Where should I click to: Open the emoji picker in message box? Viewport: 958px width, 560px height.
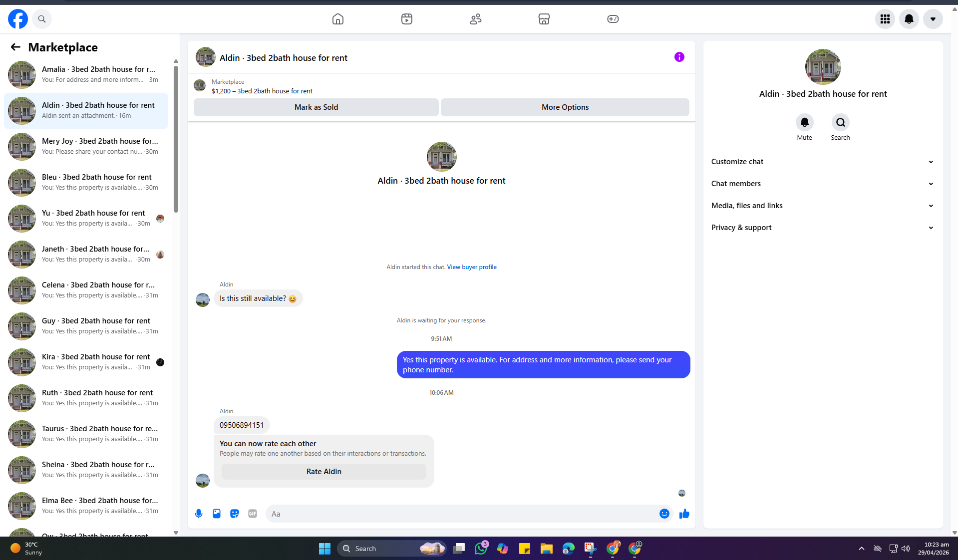pyautogui.click(x=664, y=514)
